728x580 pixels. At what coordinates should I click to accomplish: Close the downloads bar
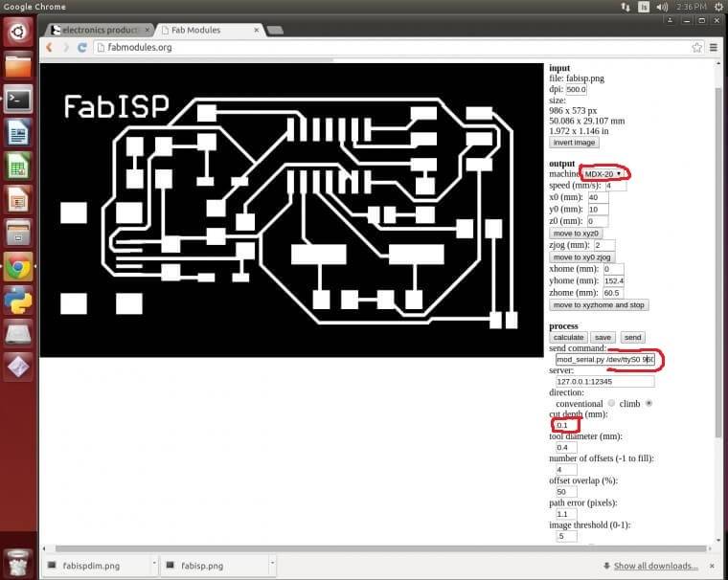click(712, 566)
